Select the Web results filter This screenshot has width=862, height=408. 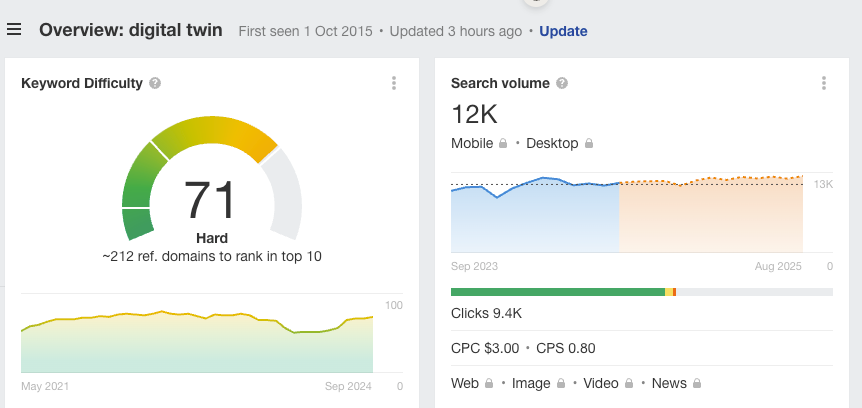[x=465, y=383]
